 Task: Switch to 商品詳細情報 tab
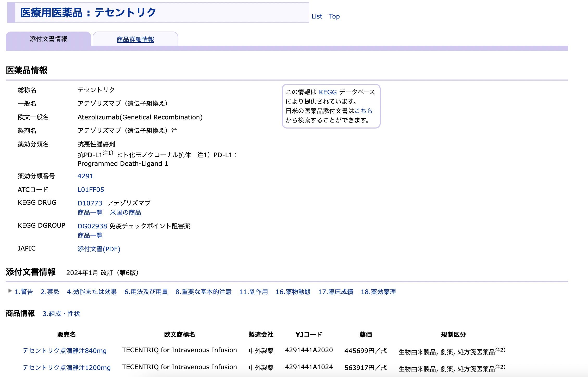pyautogui.click(x=135, y=39)
